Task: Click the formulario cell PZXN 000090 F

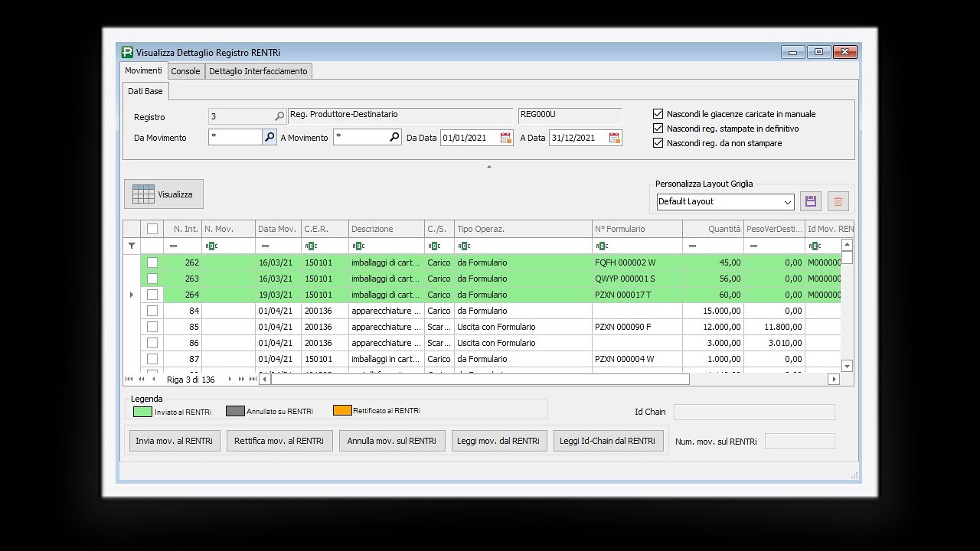Action: pyautogui.click(x=638, y=327)
